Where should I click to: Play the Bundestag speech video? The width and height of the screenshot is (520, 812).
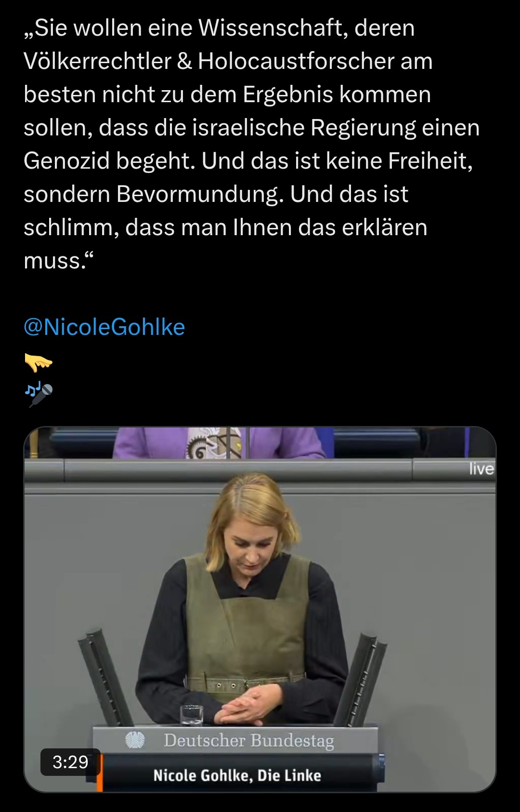click(260, 610)
